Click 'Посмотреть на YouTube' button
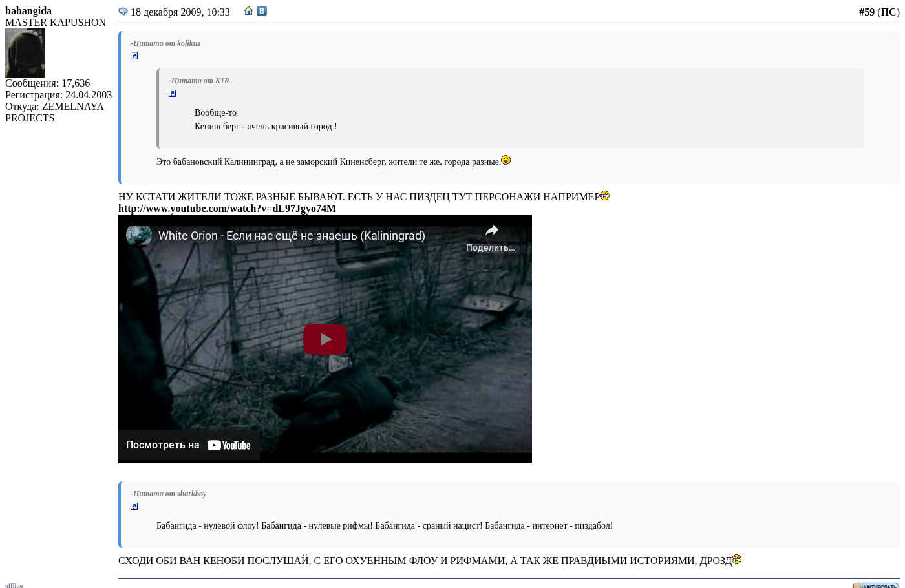905x588 pixels. pos(188,445)
